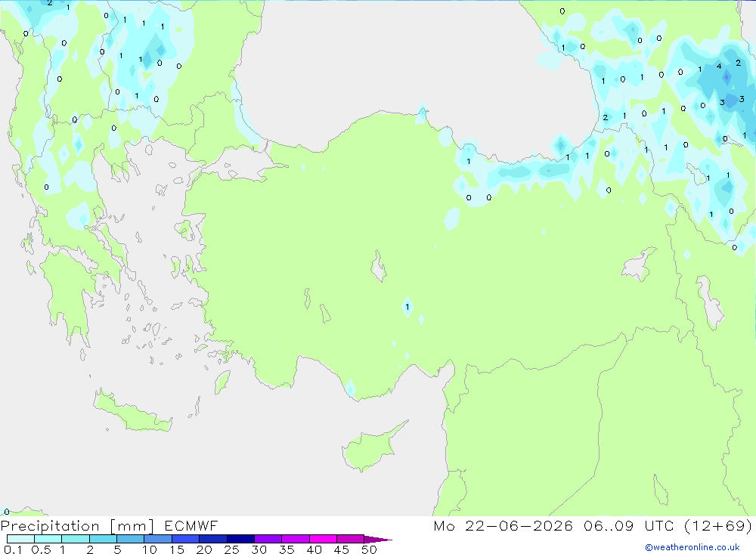Click the legend label '50'

tap(369, 549)
